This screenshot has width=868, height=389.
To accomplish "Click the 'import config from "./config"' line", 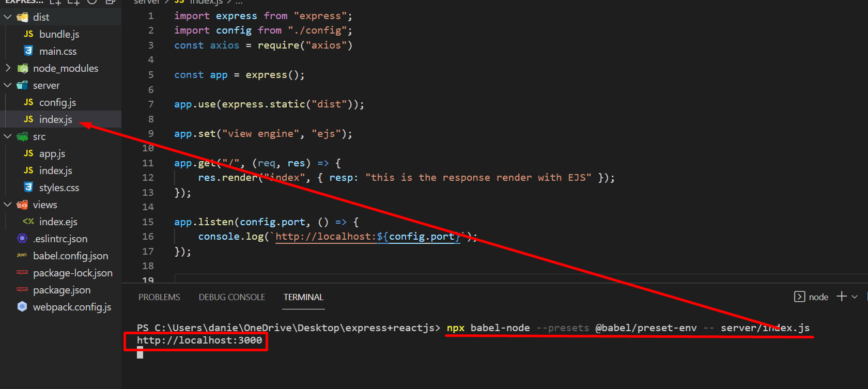I will [x=263, y=30].
